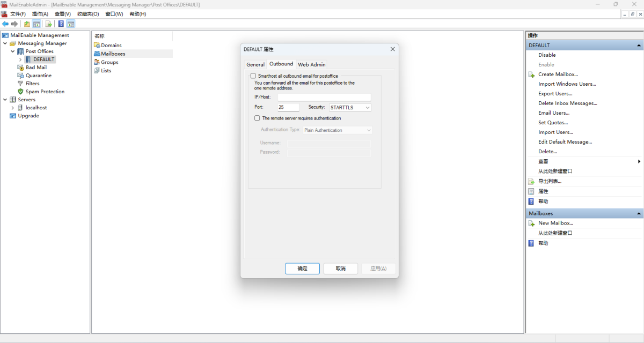Viewport: 644px width, 343px height.
Task: Select the Quarantine icon in tree
Action: (x=20, y=76)
